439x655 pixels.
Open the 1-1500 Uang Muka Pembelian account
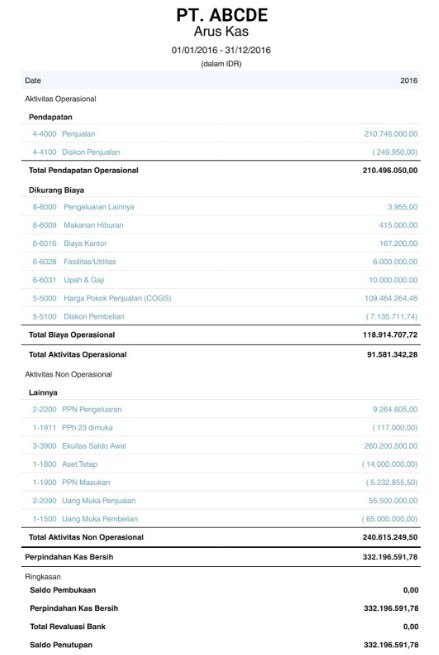pyautogui.click(x=85, y=519)
